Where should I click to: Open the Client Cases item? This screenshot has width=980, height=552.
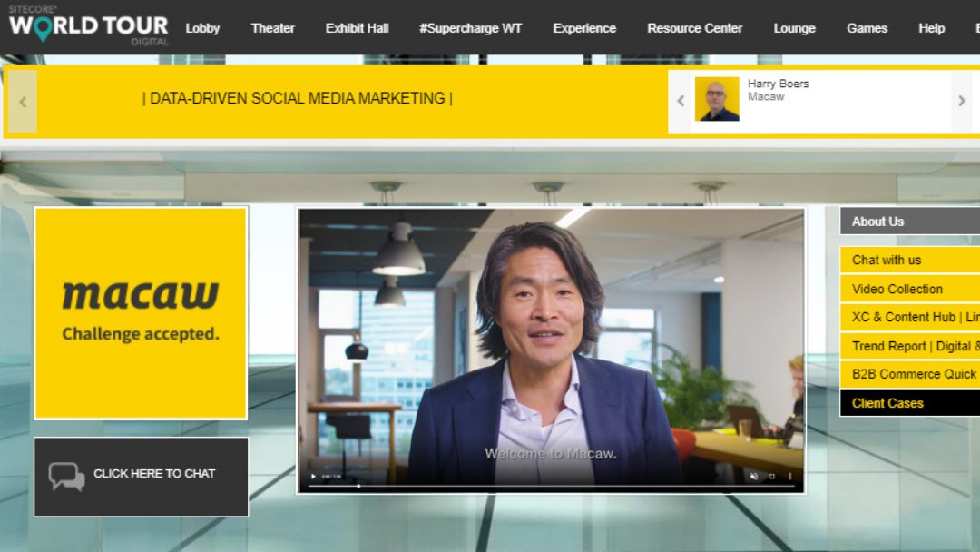click(910, 403)
